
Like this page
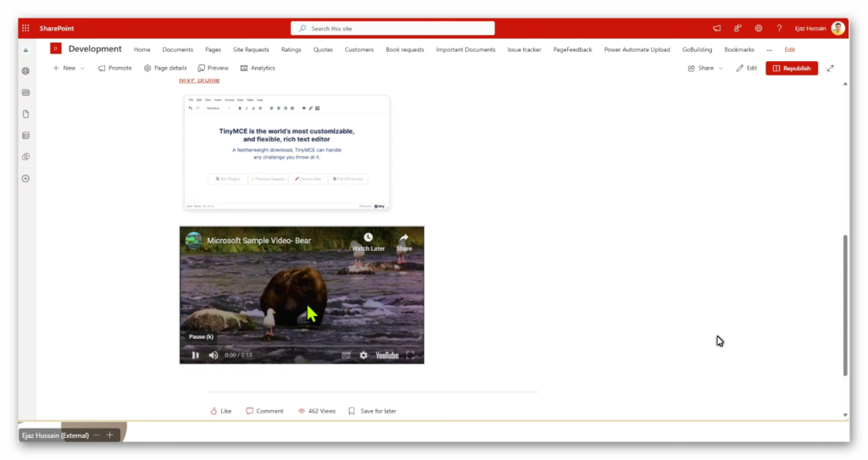click(x=221, y=411)
